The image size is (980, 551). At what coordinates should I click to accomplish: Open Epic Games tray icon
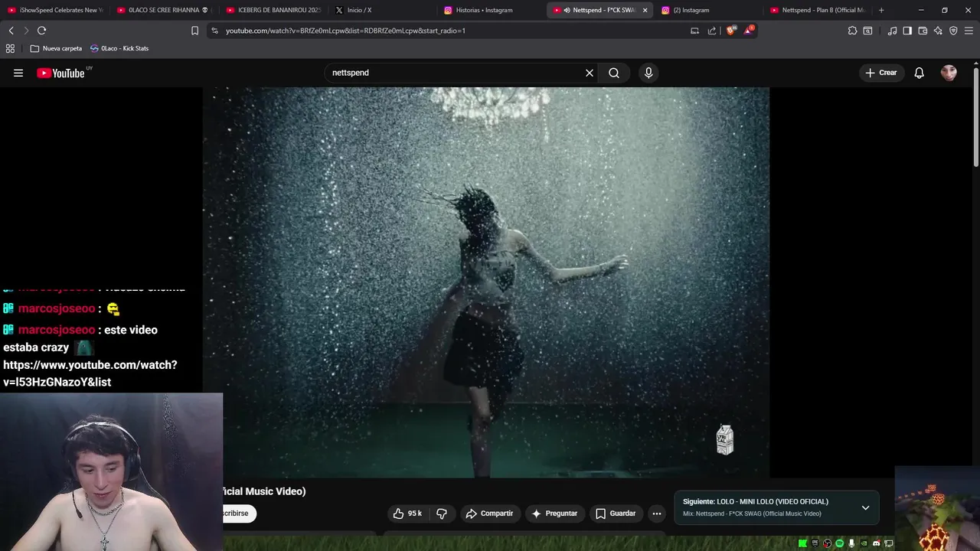coord(815,543)
